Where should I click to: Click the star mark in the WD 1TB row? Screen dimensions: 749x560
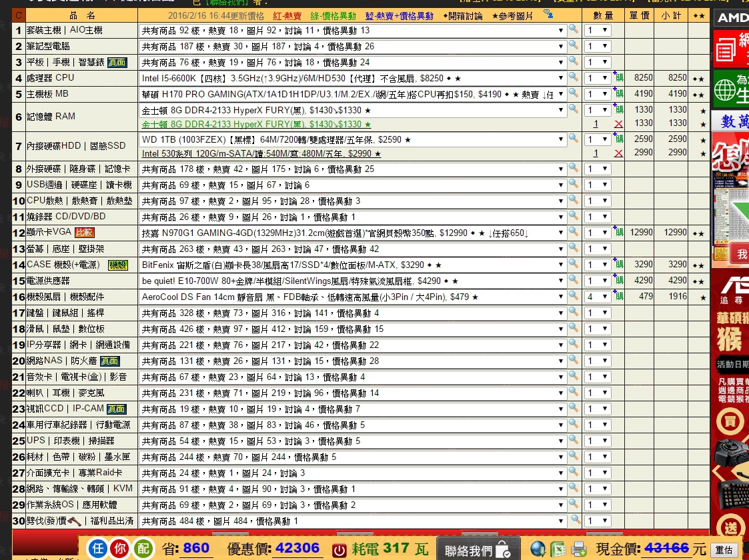pyautogui.click(x=703, y=141)
